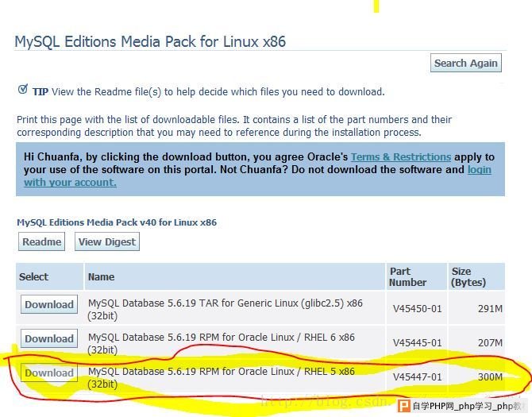Click part number V45450-01

418,309
